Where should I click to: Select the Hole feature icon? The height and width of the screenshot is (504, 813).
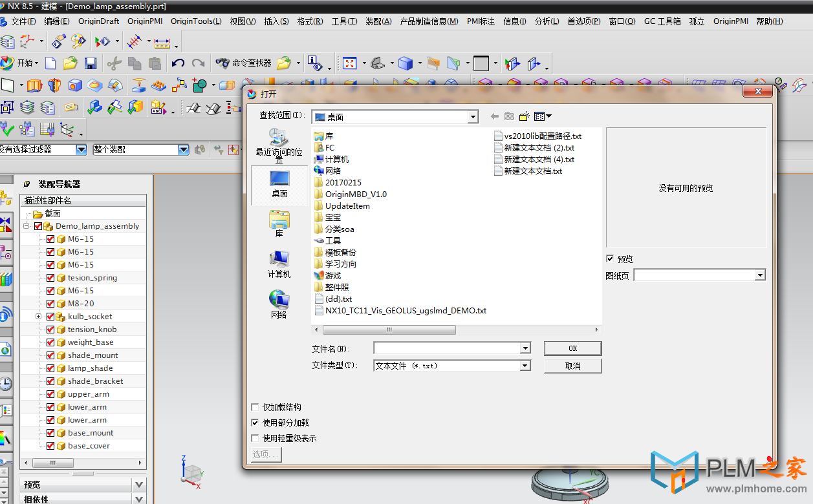(x=75, y=85)
